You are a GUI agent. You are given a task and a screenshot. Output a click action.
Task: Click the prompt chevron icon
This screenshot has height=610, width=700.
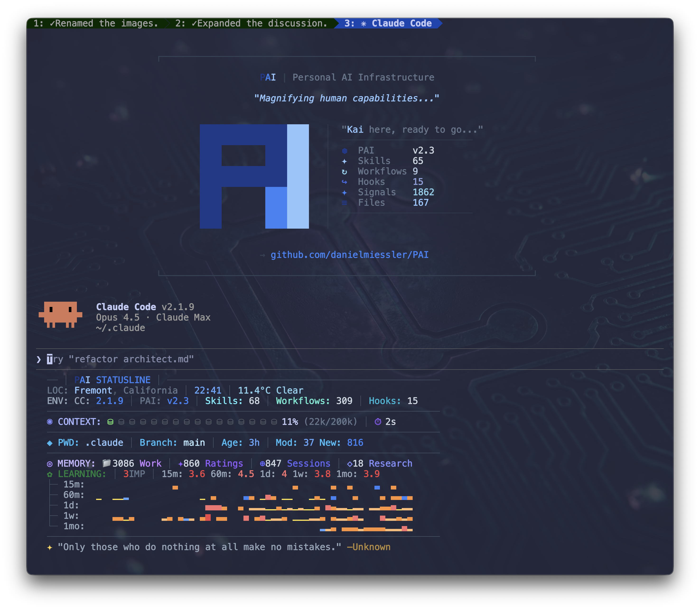pos(38,360)
